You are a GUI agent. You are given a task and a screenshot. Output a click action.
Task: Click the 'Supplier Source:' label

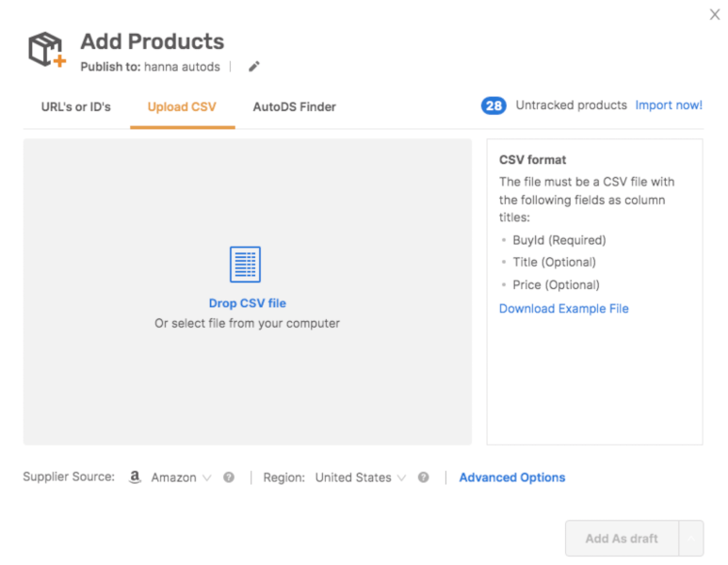[x=69, y=476]
